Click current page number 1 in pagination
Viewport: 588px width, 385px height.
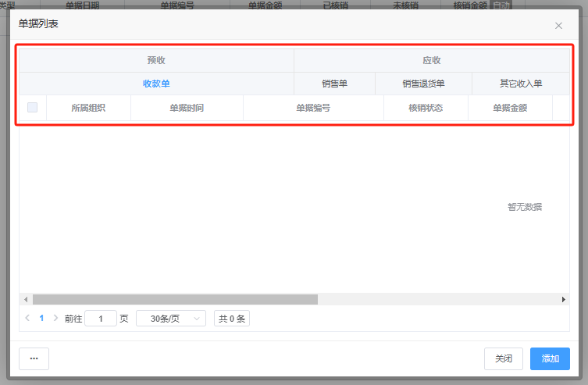(x=42, y=318)
